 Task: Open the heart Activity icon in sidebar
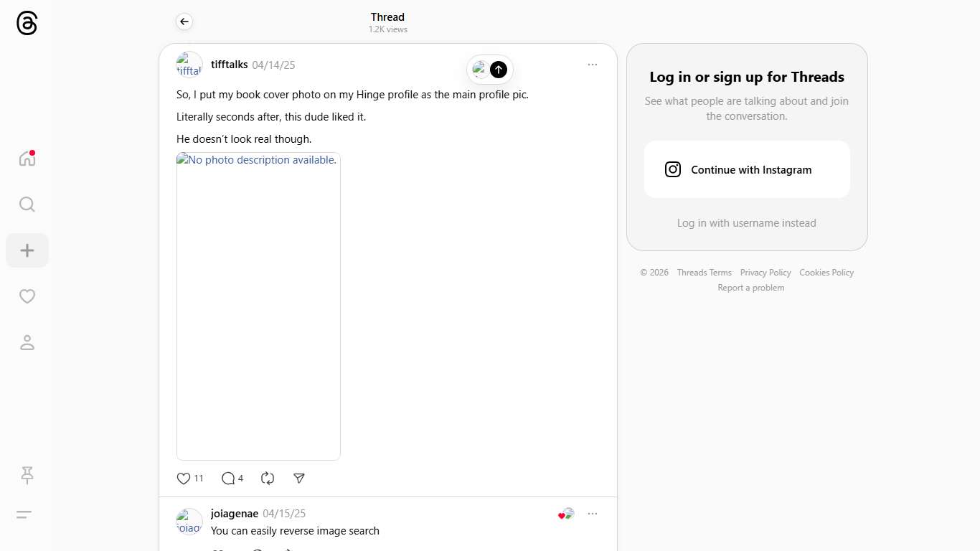point(27,296)
